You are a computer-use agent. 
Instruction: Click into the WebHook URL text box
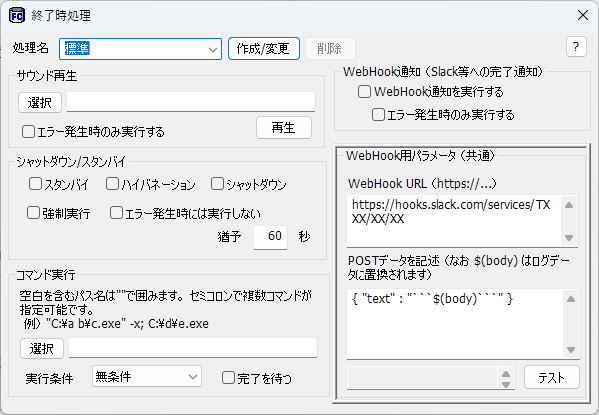(x=454, y=221)
